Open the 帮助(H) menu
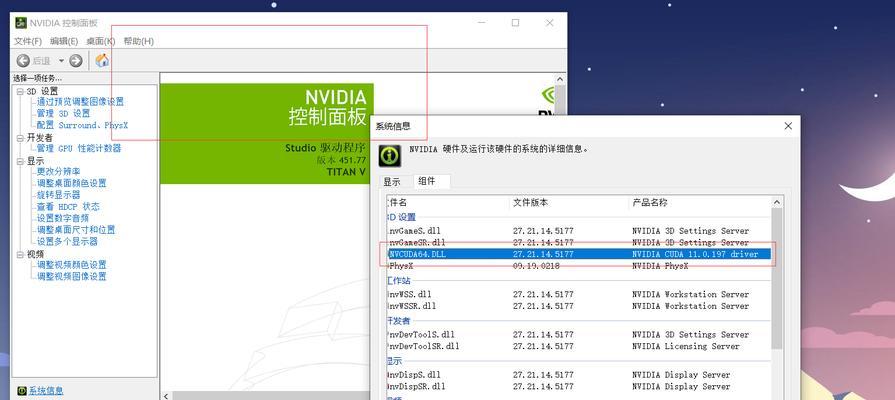 (139, 41)
